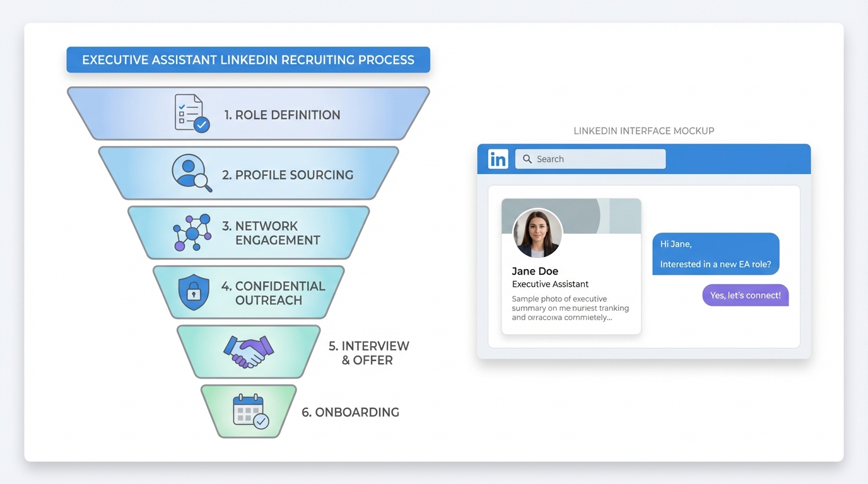Select the handshake icon for Interview & Offer

[248, 352]
